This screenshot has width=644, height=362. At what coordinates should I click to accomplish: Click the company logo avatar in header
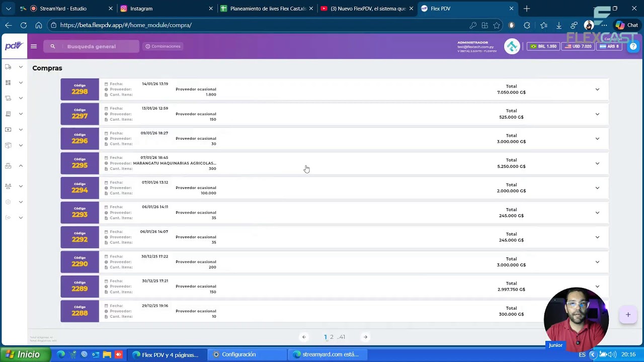(512, 46)
